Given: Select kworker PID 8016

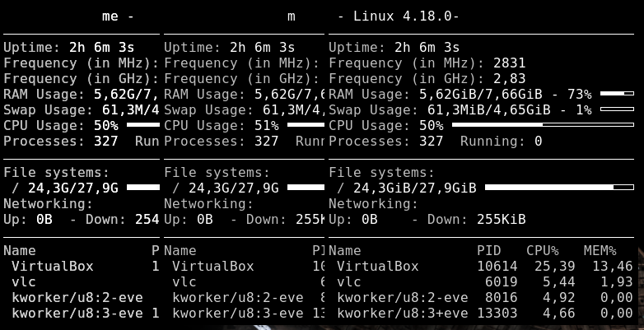Looking at the screenshot, I should tap(502, 297).
